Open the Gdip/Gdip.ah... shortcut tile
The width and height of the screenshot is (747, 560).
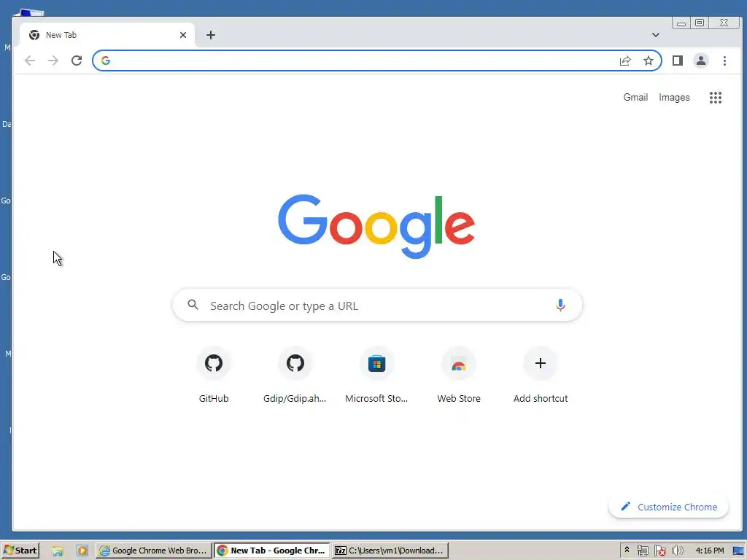coord(295,376)
